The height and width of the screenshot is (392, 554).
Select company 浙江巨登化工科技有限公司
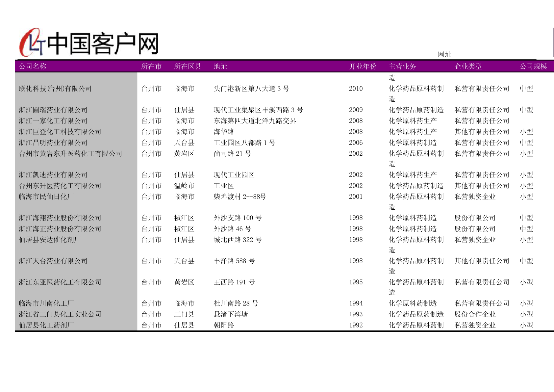(60, 132)
